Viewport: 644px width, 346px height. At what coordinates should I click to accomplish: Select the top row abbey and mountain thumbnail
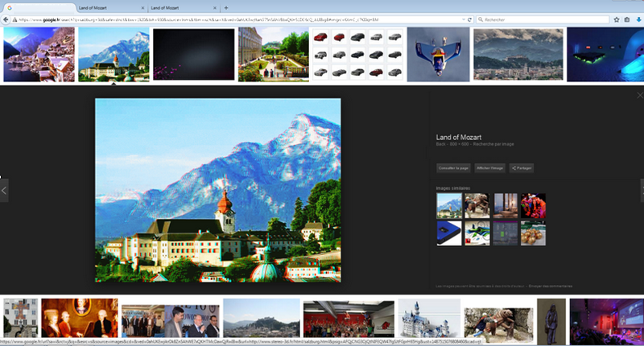(114, 54)
